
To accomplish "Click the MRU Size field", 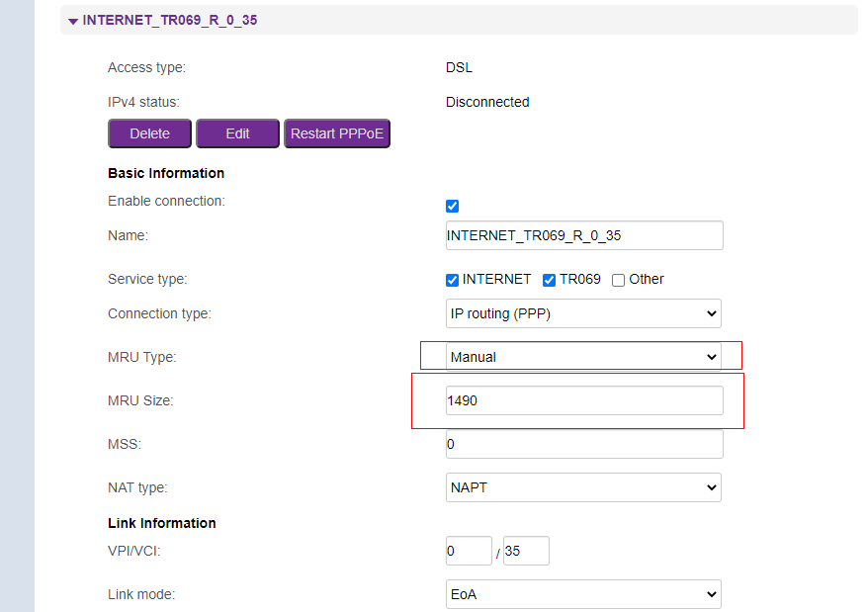I will point(584,400).
